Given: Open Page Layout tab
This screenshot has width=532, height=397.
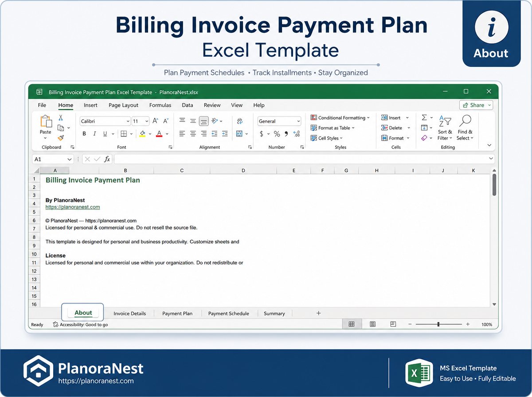Looking at the screenshot, I should (124, 105).
